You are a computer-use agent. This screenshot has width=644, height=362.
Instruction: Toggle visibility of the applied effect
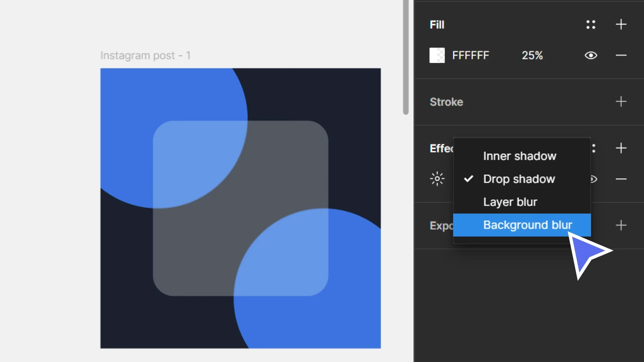pyautogui.click(x=593, y=179)
